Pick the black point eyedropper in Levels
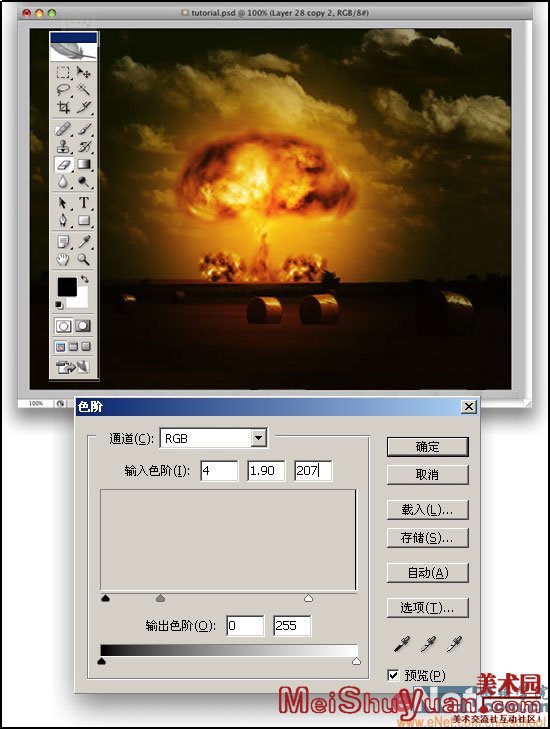The height and width of the screenshot is (729, 550). point(402,644)
